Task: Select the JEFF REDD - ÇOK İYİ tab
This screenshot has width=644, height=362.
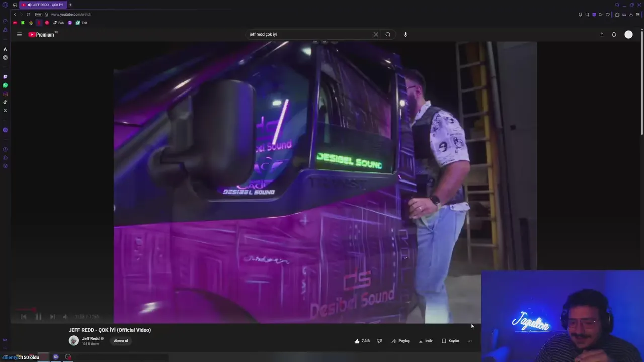Action: click(43, 5)
